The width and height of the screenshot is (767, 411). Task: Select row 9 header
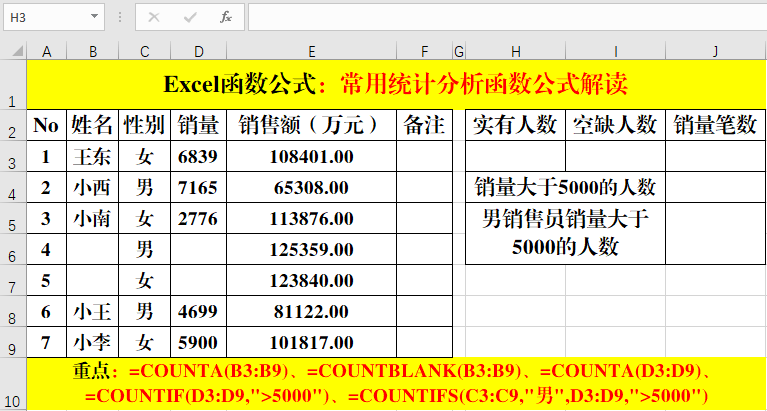(13, 342)
